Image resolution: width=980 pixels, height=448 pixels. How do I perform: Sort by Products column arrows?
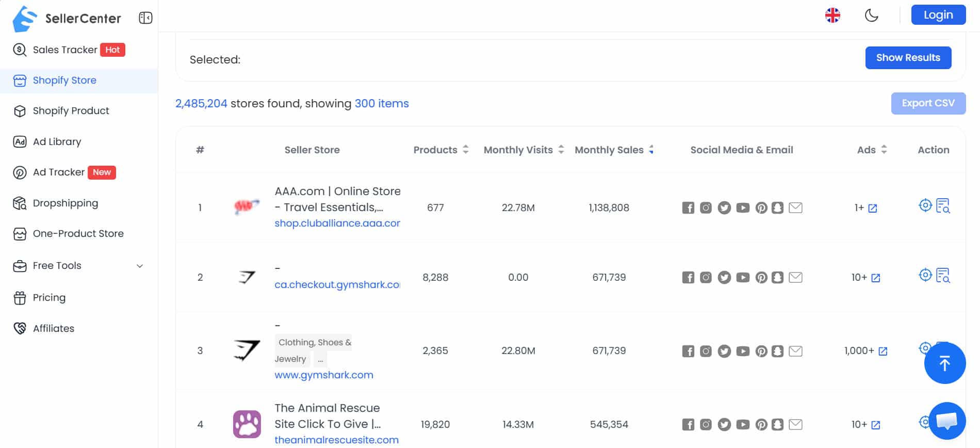pyautogui.click(x=466, y=150)
